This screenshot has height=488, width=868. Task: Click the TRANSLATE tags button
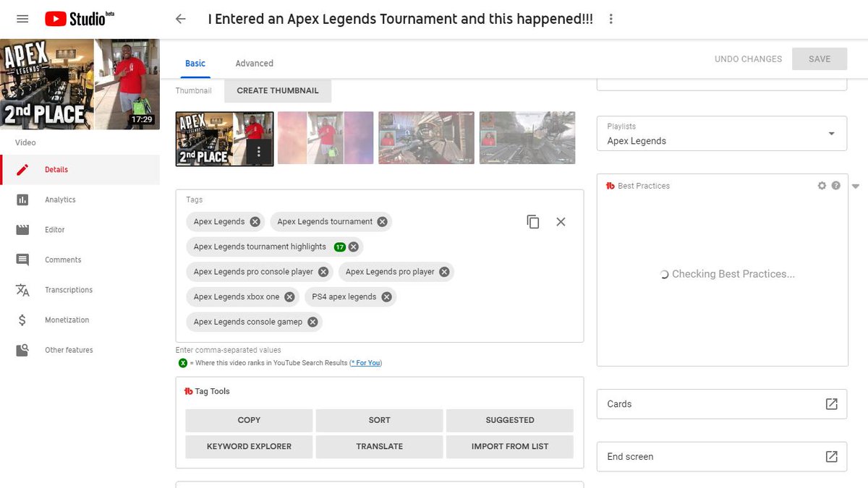click(379, 447)
